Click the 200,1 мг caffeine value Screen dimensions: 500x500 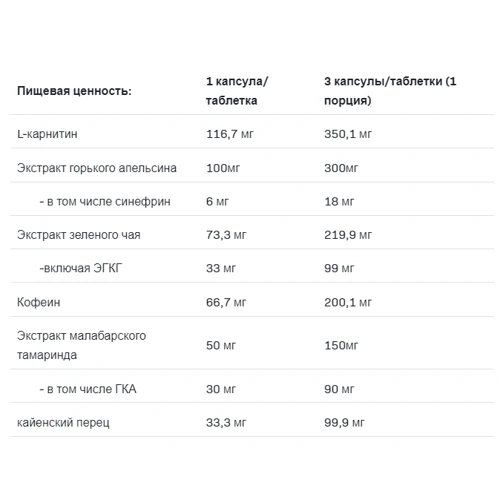(348, 302)
